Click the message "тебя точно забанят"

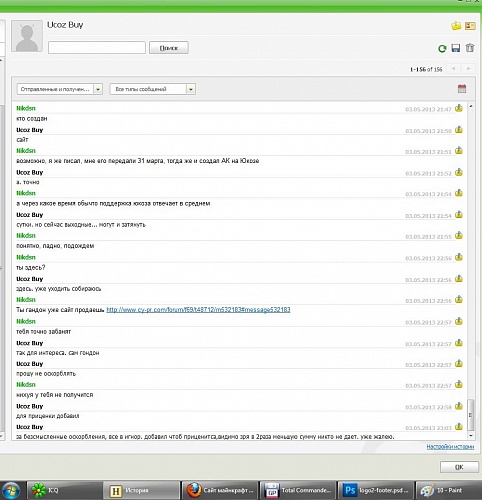43,331
